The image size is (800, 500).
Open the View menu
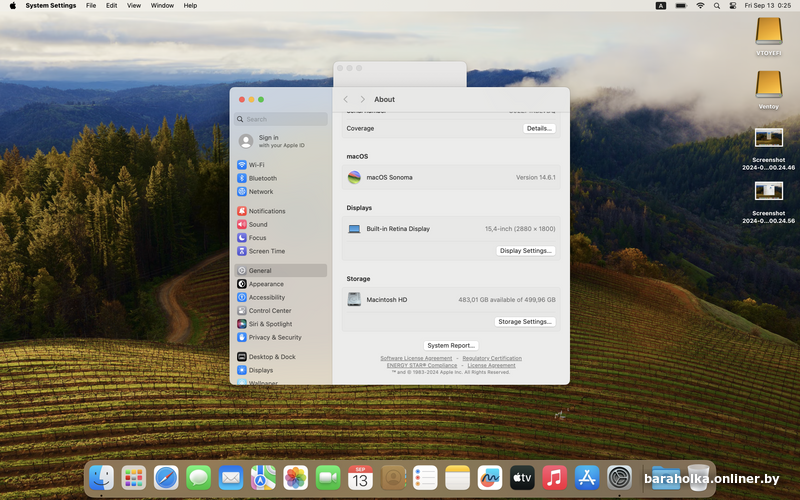(x=134, y=6)
